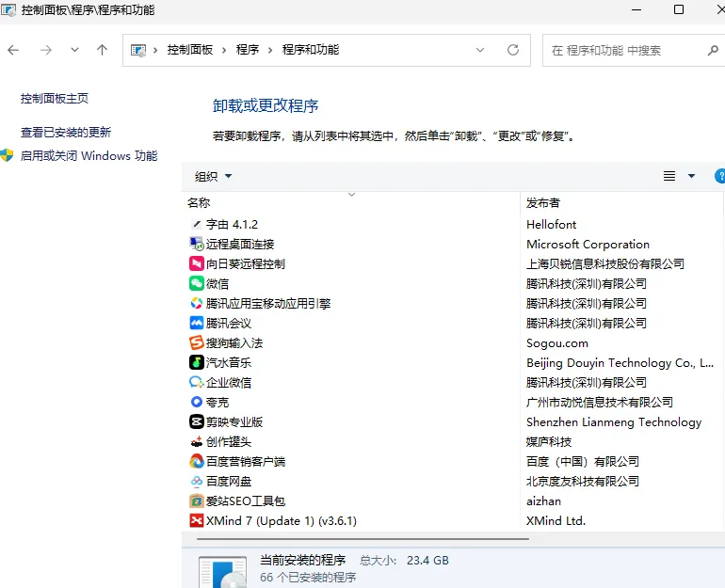Screen dimensions: 725x588
Task: Open 控制面板主页 link
Action: 55,99
